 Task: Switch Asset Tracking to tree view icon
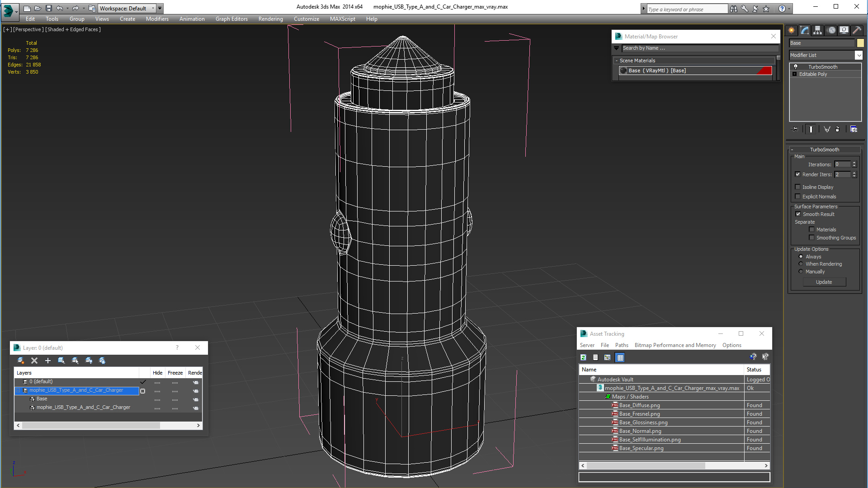(608, 357)
